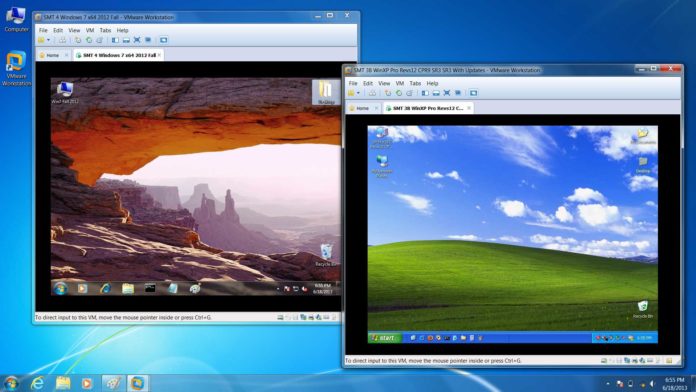Switch to Home tab in Windows 7 VM window

tap(52, 55)
